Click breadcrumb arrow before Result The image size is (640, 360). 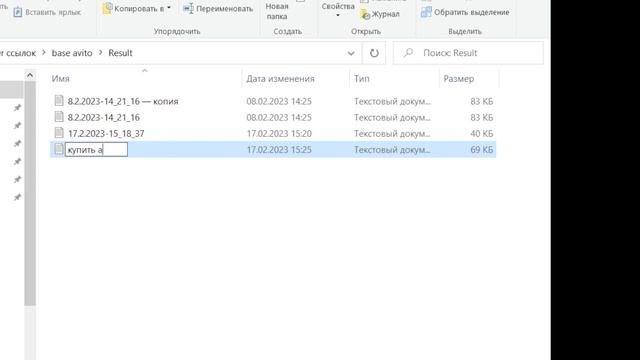coord(100,53)
